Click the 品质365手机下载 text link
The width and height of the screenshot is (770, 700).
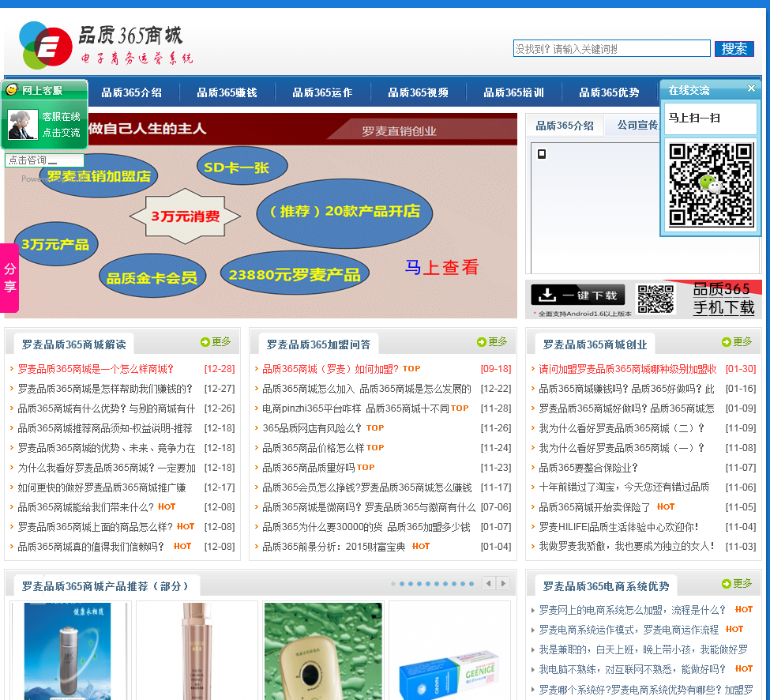(723, 298)
